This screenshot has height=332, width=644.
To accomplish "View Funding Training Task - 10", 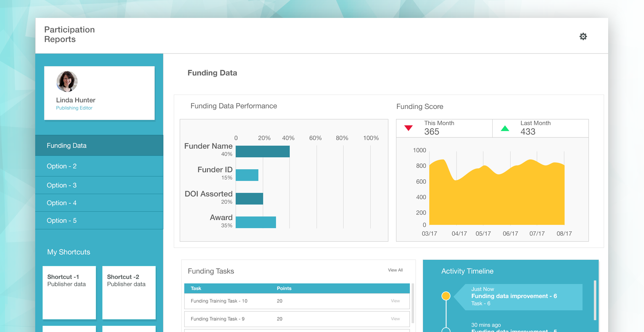I will point(395,301).
